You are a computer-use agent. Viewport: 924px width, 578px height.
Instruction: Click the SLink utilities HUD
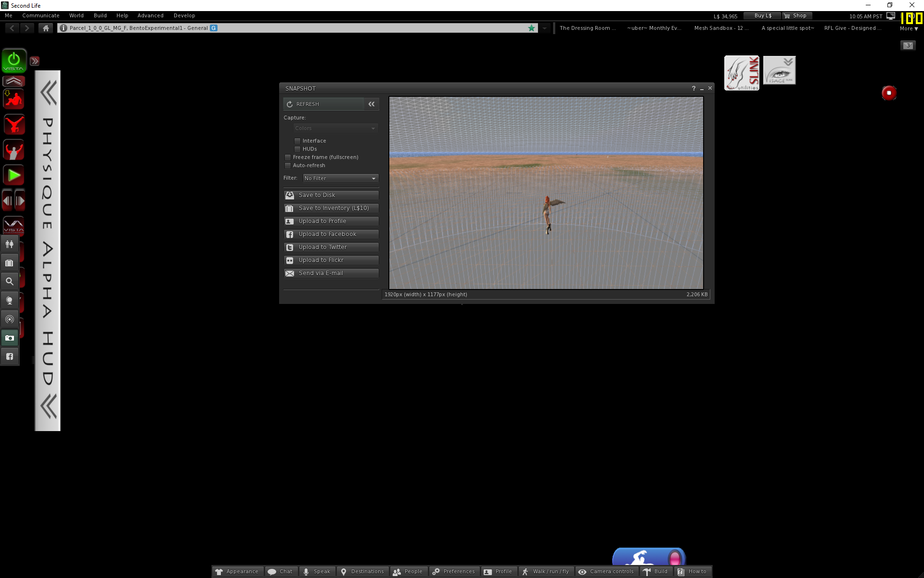742,73
